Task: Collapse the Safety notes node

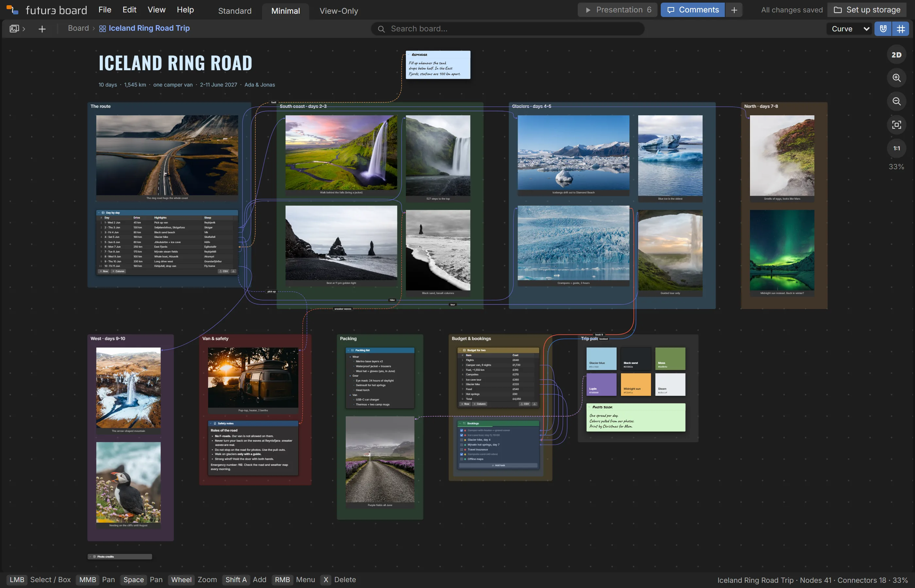Action: click(x=210, y=423)
